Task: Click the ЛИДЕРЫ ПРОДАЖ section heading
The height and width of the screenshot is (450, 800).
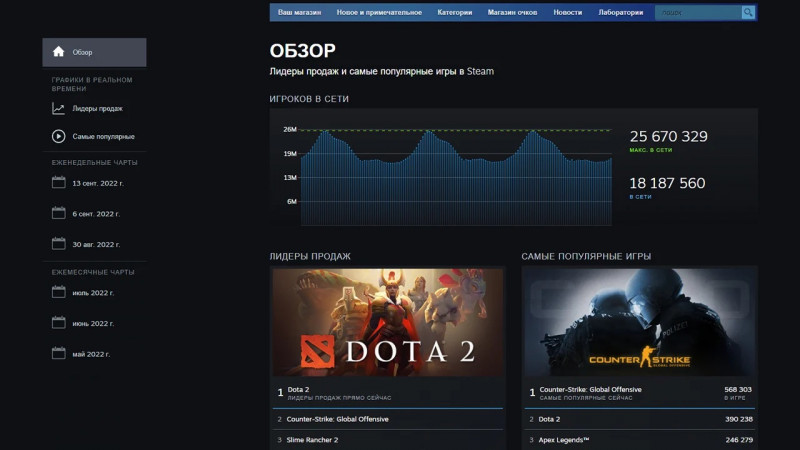Action: [x=310, y=256]
